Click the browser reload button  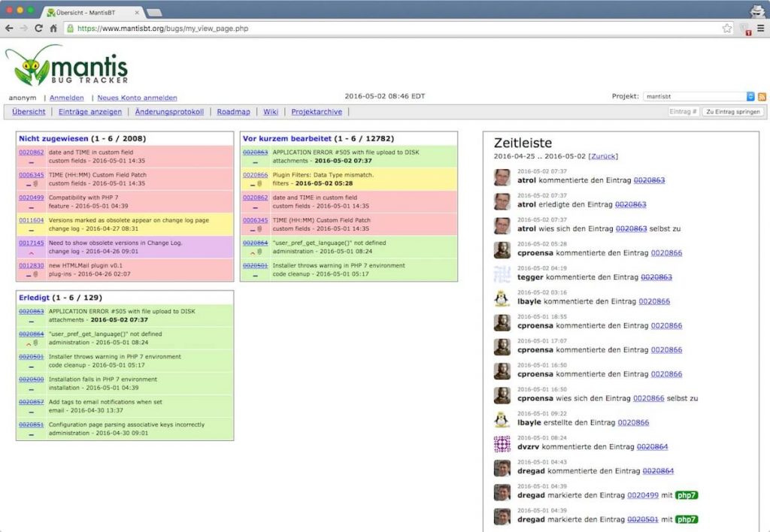coord(38,29)
